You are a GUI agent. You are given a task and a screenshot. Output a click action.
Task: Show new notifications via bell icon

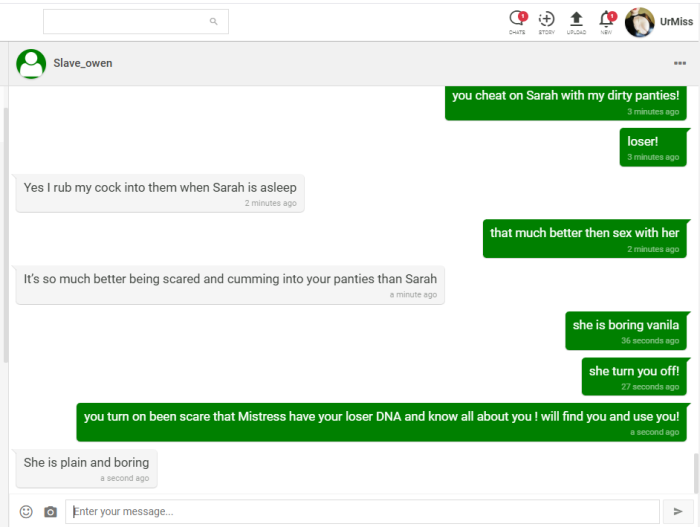(606, 20)
